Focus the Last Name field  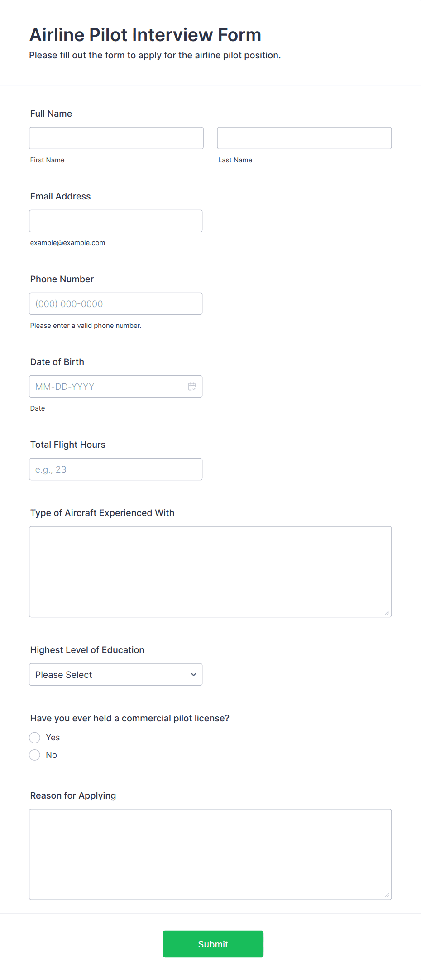304,138
